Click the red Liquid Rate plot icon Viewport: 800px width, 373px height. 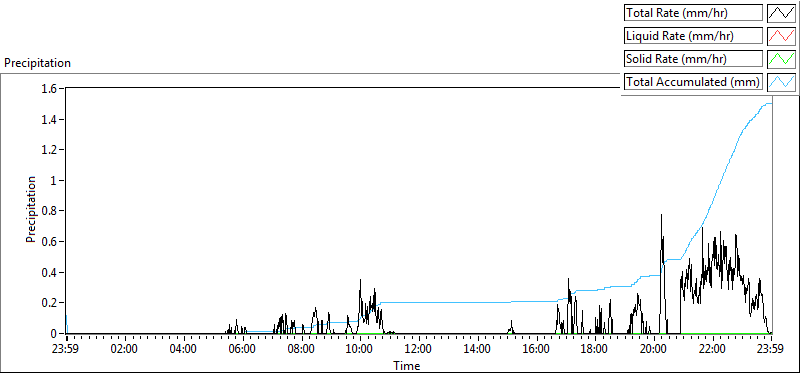point(782,36)
